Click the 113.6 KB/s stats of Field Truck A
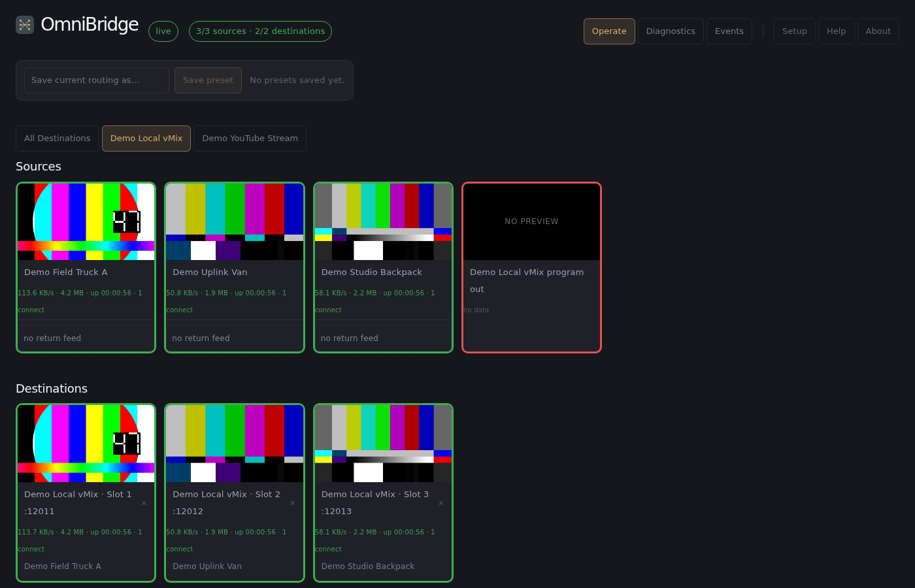 pos(80,301)
